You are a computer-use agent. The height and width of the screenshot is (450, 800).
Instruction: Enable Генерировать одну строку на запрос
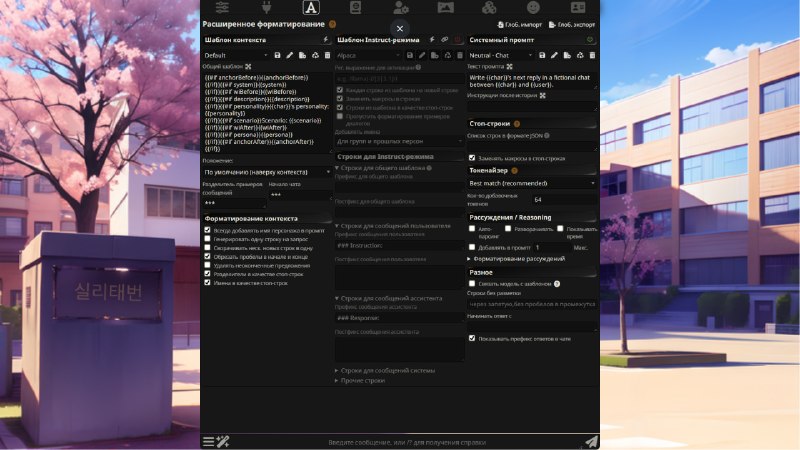pos(207,239)
